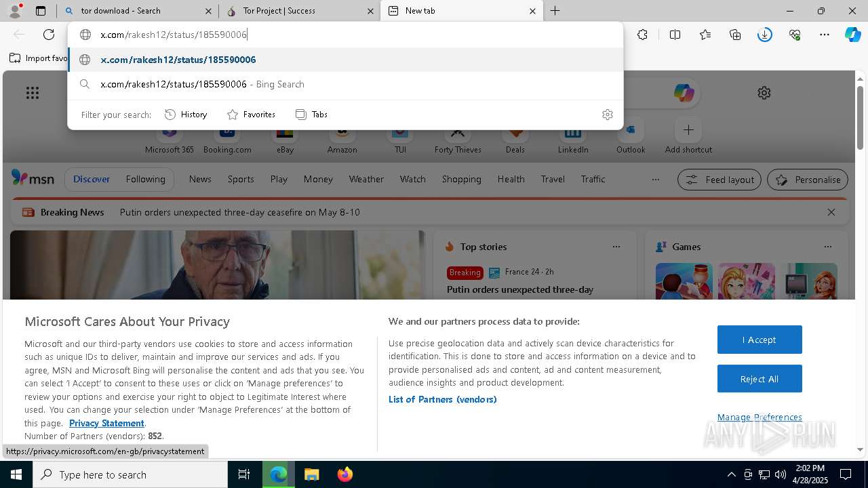This screenshot has height=488, width=868.
Task: Open the Windows Start menu
Action: coord(16,474)
